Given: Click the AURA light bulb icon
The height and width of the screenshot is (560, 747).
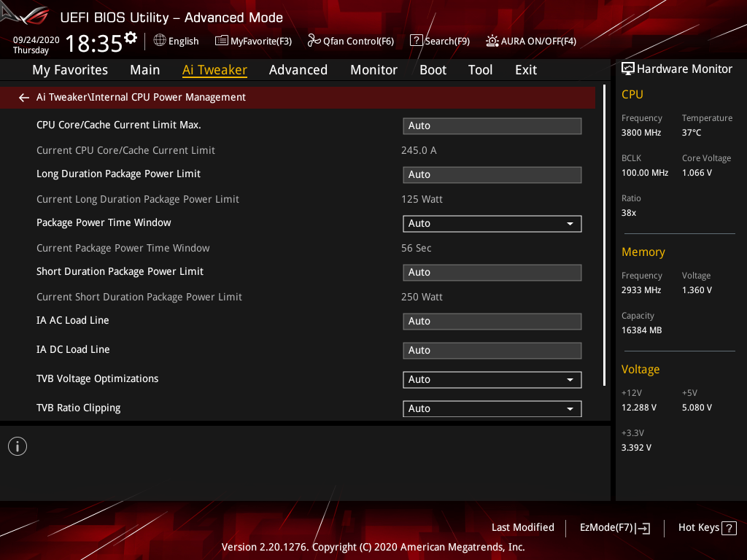Looking at the screenshot, I should point(492,41).
